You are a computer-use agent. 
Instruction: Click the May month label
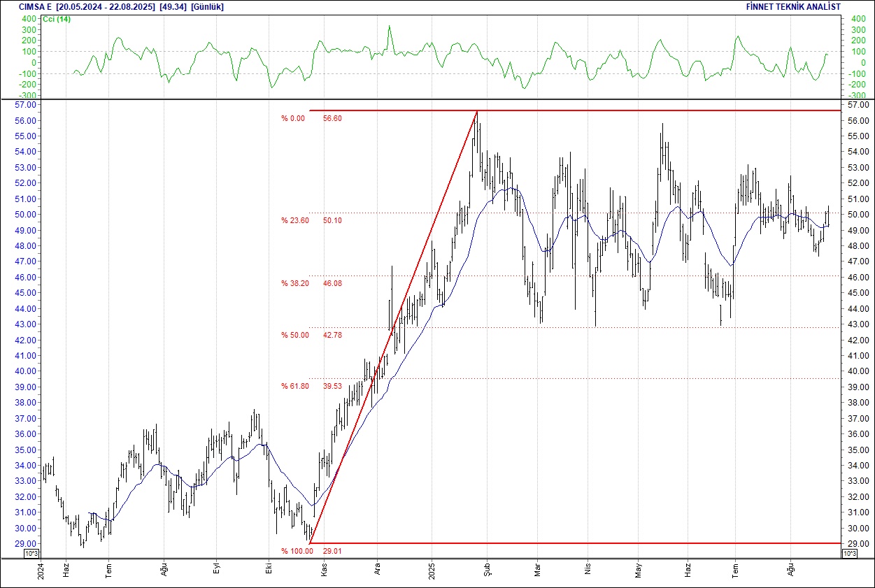tap(638, 571)
